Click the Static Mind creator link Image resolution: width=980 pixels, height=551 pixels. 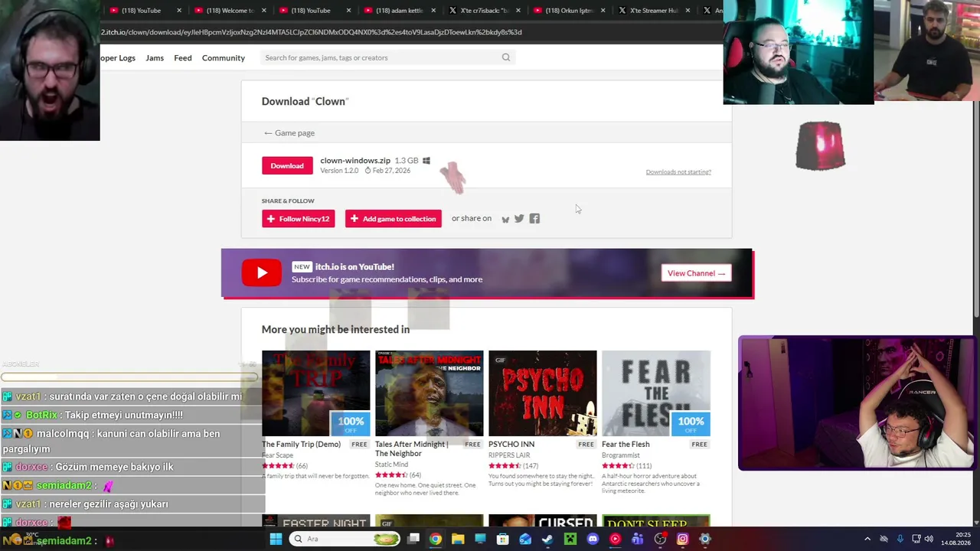point(391,465)
